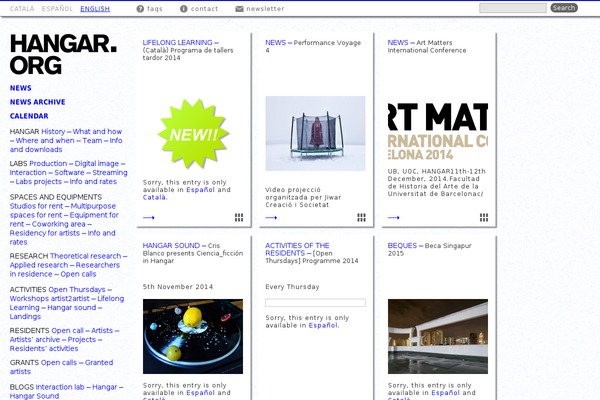
Task: Click the Art Matters conference banner image
Action: 438,131
